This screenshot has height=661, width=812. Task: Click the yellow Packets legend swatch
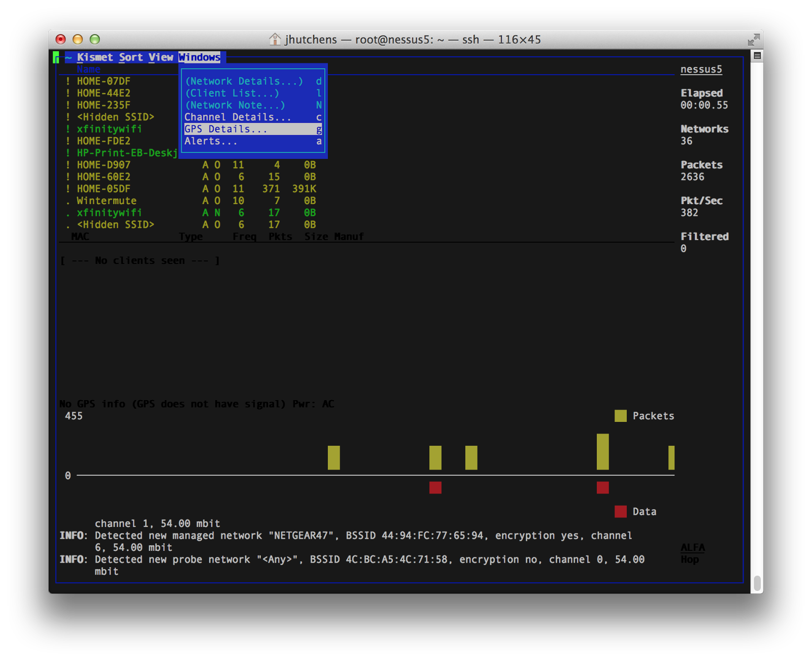tap(620, 416)
